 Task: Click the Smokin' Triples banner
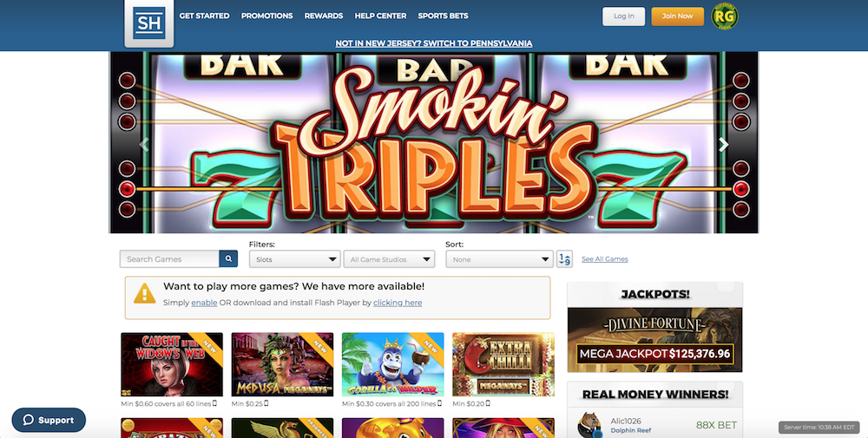click(433, 142)
